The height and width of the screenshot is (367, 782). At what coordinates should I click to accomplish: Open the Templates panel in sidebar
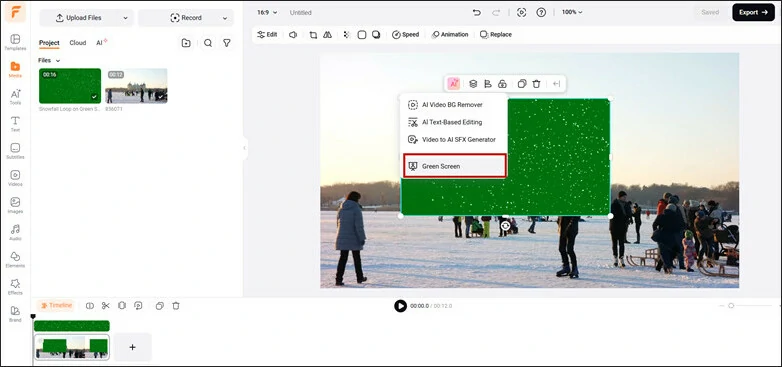pos(15,42)
